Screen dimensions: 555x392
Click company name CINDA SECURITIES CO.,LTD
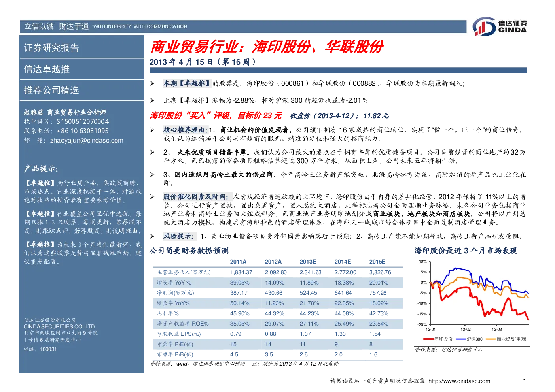(x=59, y=327)
